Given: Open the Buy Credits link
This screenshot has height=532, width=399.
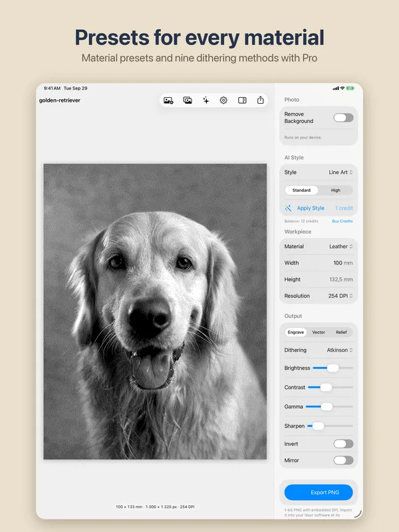Looking at the screenshot, I should 342,221.
